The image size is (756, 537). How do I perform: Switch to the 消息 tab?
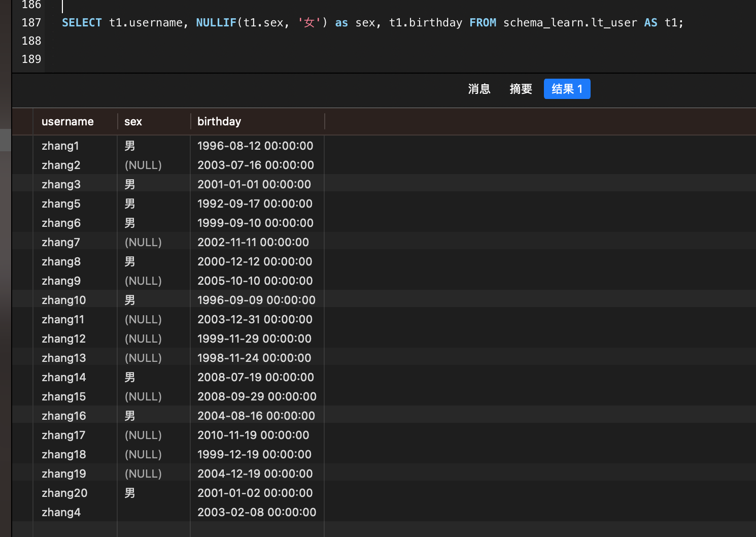[x=479, y=89]
